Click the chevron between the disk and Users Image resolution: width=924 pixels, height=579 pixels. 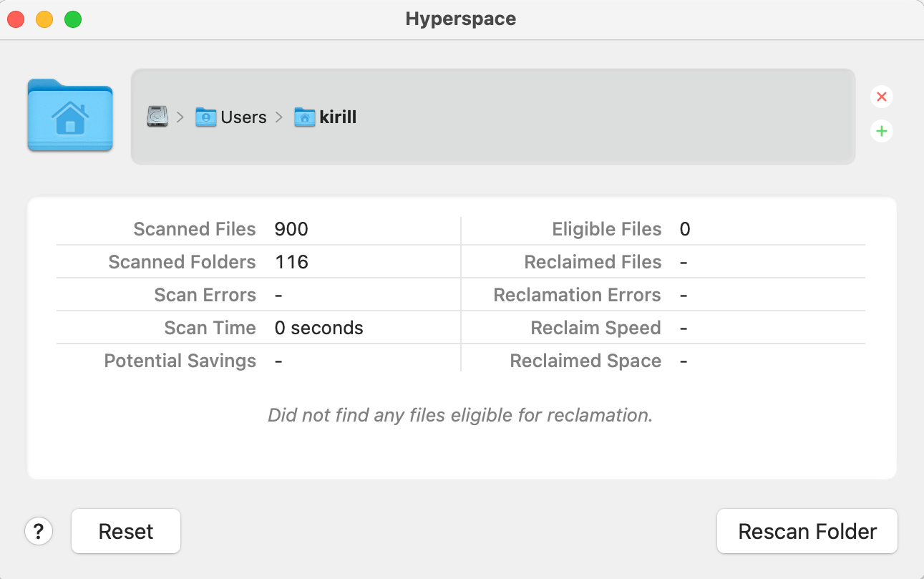coord(180,117)
